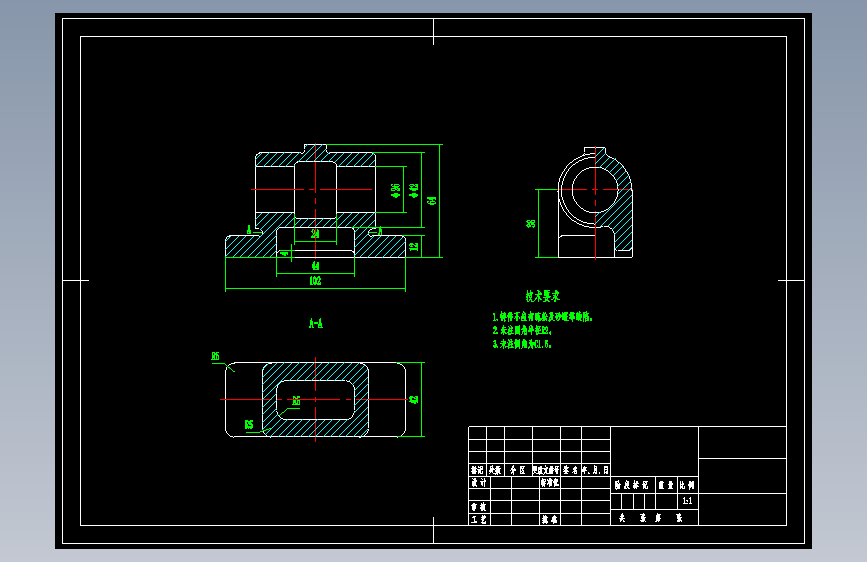This screenshot has height=562, width=867.
Task: Select the R5 label inside inner cavity
Action: (296, 401)
